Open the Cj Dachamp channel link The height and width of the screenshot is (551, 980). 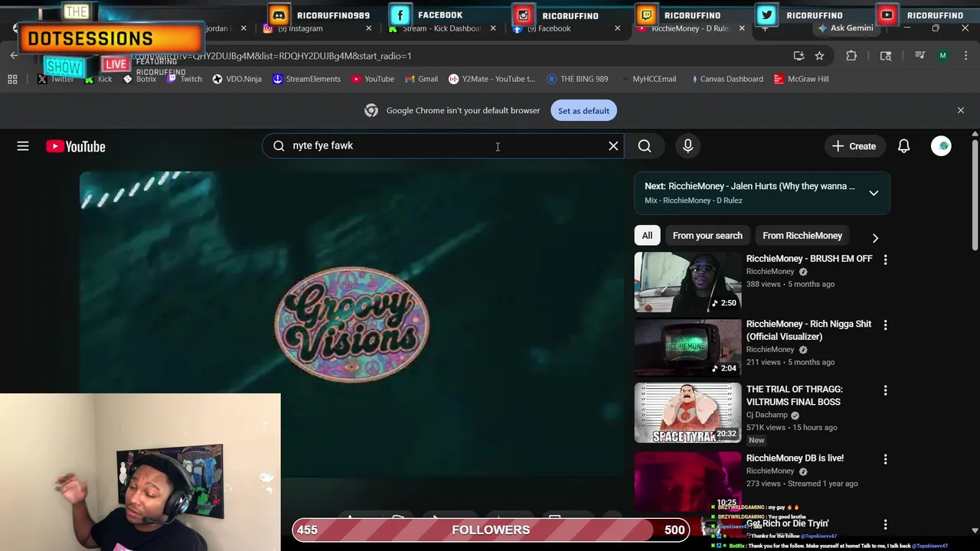(767, 415)
